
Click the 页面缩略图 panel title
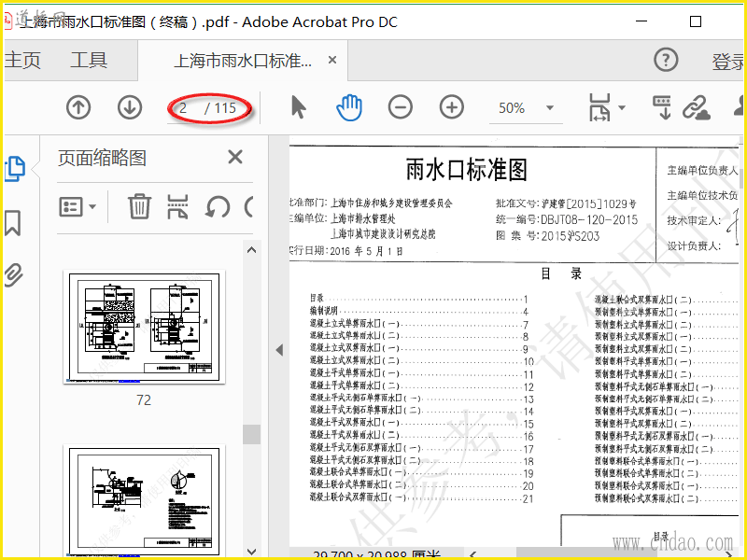(x=102, y=158)
